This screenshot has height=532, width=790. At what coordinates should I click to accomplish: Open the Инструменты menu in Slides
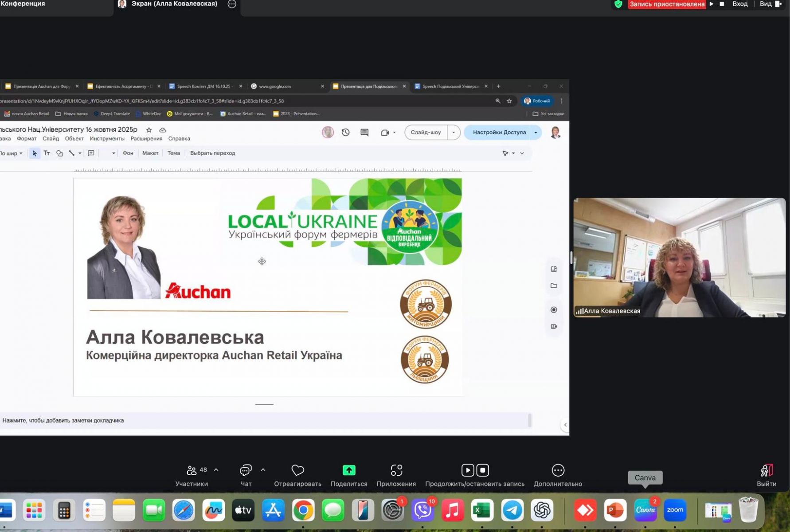107,139
